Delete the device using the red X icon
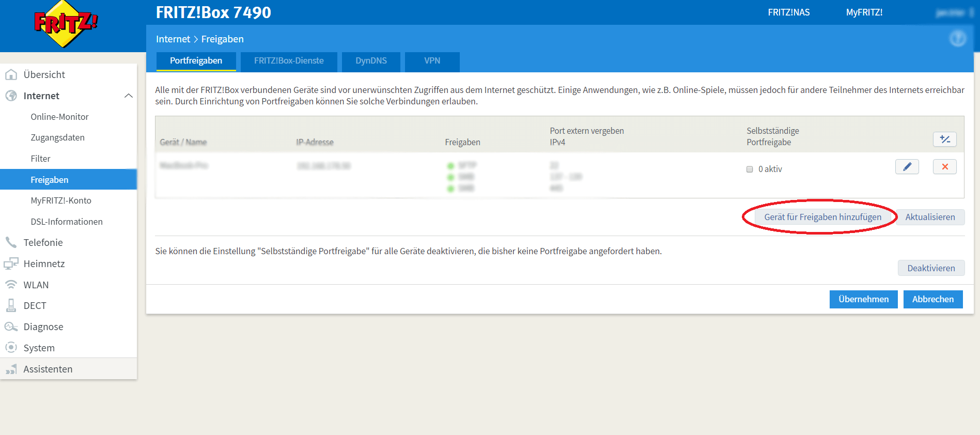980x435 pixels. 944,167
